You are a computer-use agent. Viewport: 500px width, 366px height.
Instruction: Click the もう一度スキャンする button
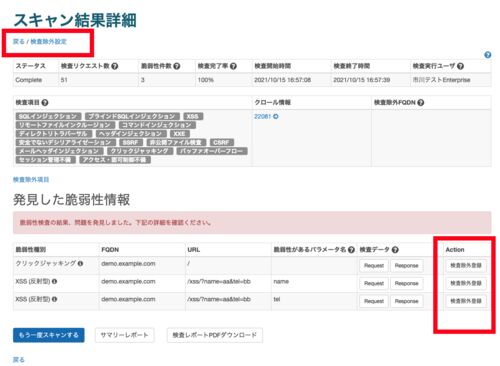click(x=49, y=335)
